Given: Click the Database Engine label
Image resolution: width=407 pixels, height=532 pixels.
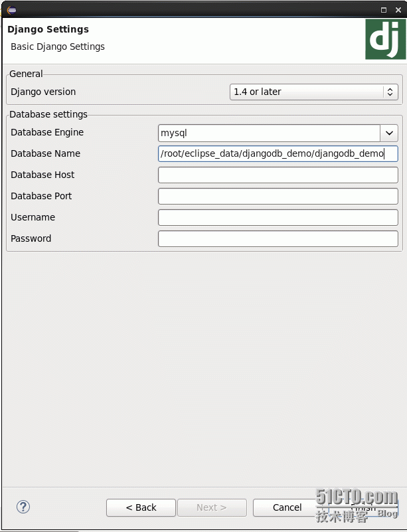Looking at the screenshot, I should pos(47,132).
